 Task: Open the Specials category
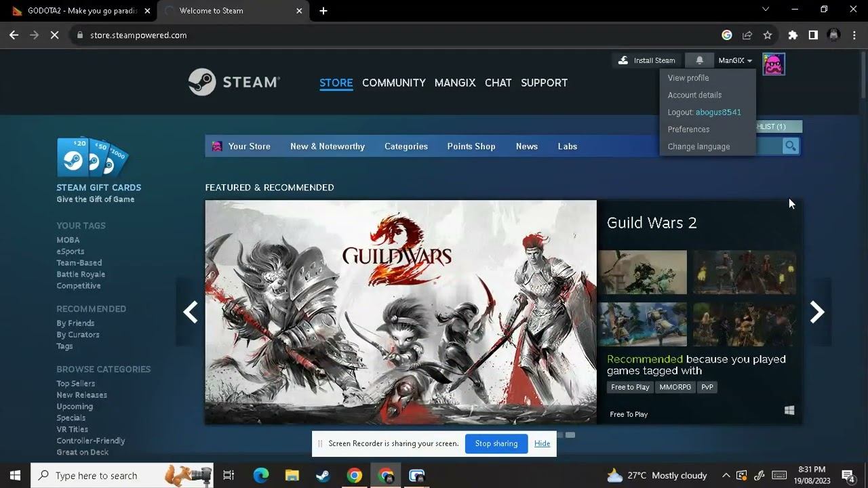click(71, 418)
